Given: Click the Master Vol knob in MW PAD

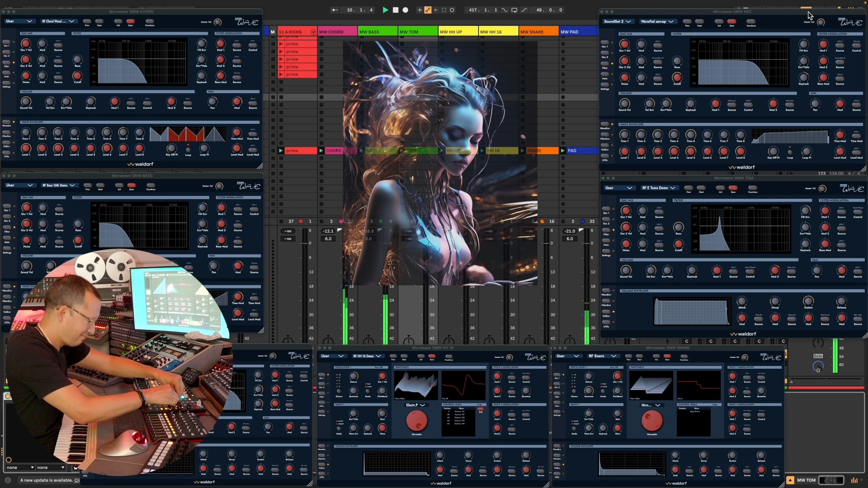Looking at the screenshot, I should pos(821,22).
